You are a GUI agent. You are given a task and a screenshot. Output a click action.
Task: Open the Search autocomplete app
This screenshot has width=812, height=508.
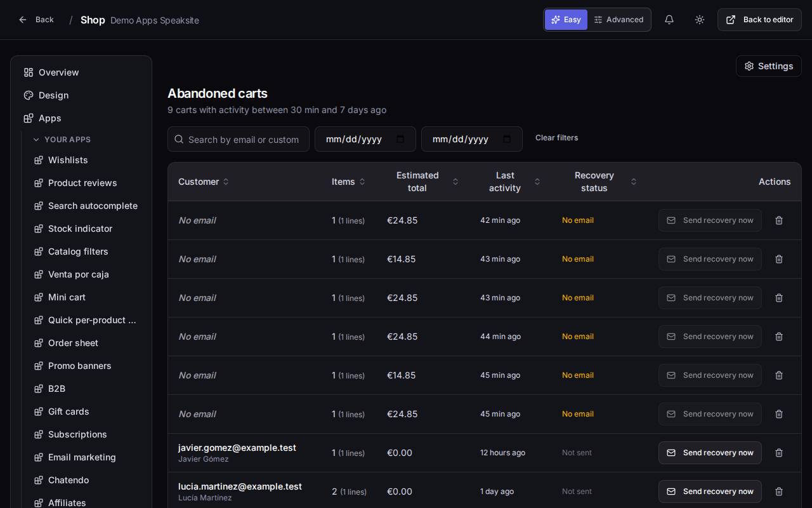pos(86,206)
